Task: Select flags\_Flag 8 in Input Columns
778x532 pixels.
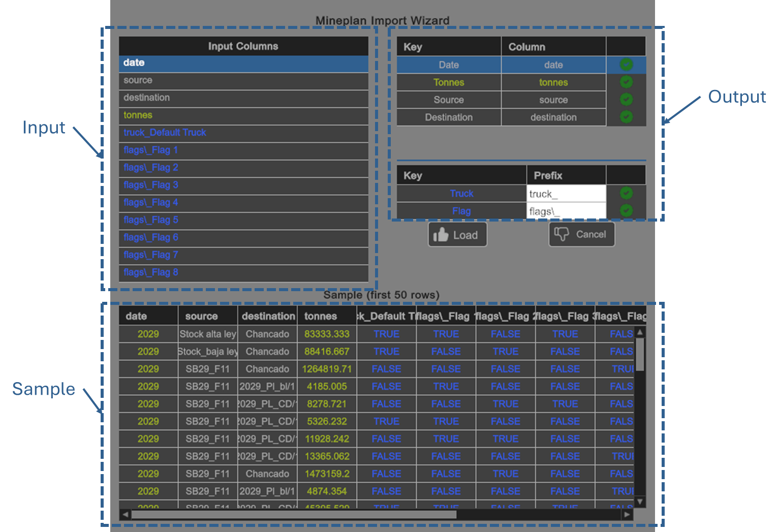Action: point(243,272)
